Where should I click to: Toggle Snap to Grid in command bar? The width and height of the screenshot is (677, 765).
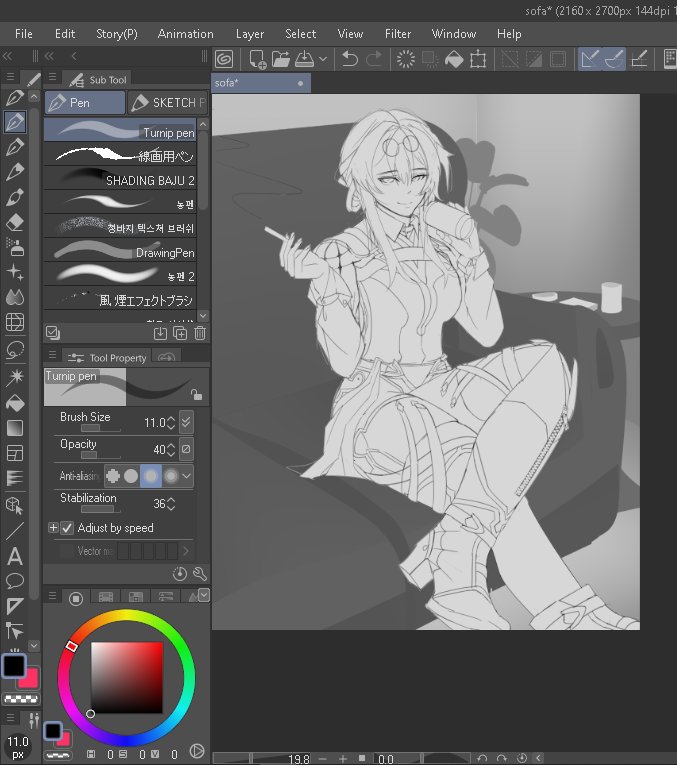coord(639,59)
